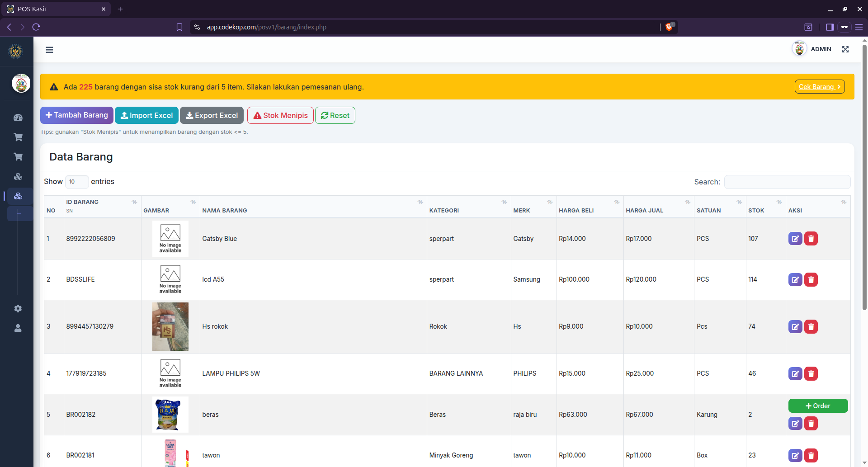Sort table by Nama Barang column
The image size is (868, 467).
tap(313, 206)
